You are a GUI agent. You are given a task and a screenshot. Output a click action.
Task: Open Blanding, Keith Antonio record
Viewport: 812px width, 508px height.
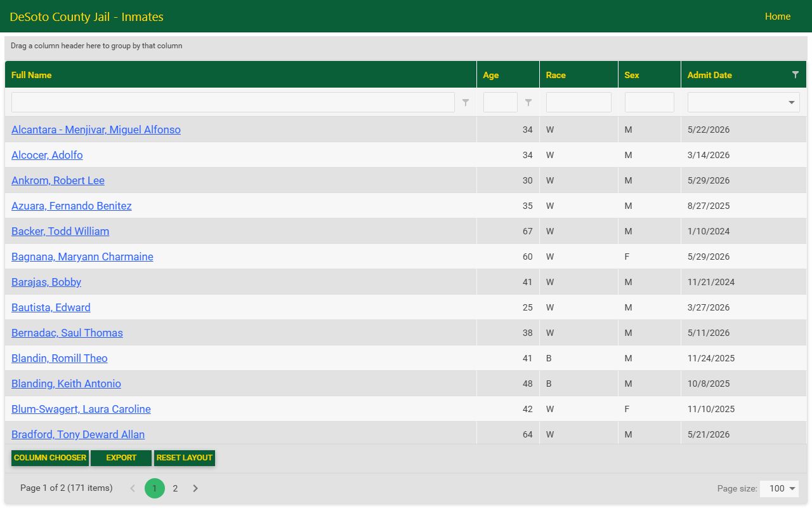(x=66, y=384)
